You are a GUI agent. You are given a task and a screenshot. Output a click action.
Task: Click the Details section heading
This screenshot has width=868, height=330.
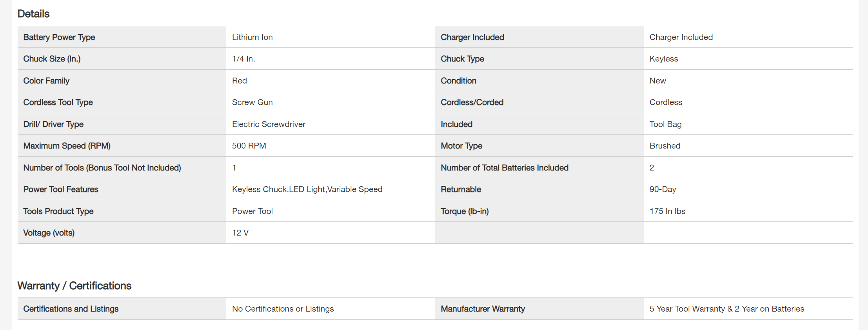(33, 14)
